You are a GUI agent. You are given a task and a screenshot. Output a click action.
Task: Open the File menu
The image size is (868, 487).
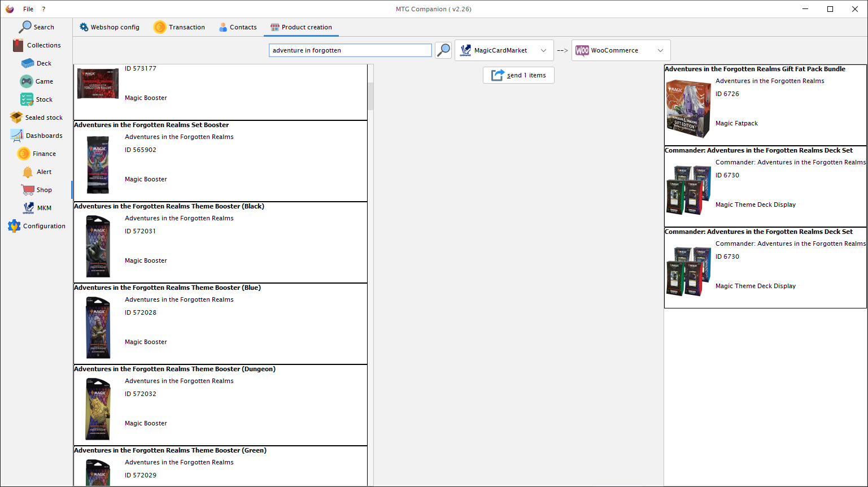(x=28, y=9)
